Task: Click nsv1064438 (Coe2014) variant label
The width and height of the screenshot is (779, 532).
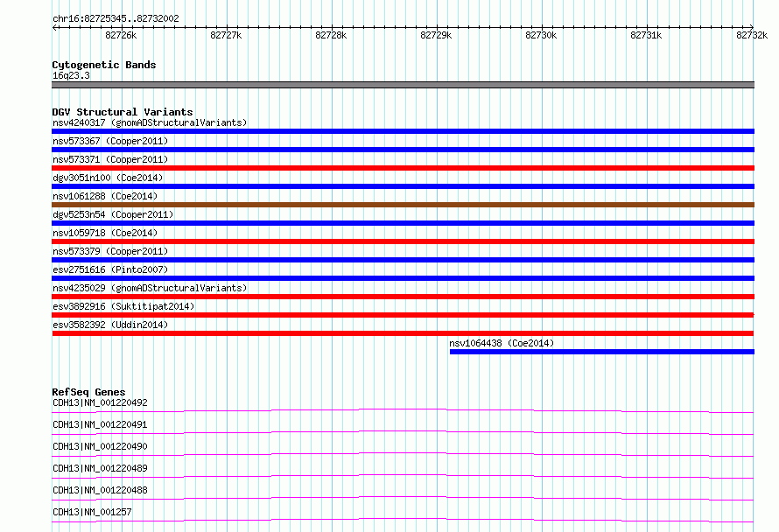Action: 502,343
